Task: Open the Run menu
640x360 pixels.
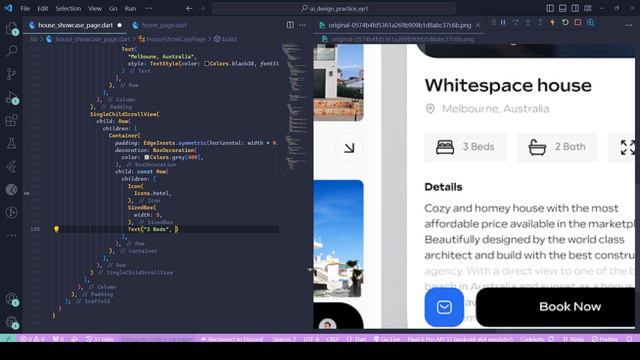Action: (x=130, y=8)
